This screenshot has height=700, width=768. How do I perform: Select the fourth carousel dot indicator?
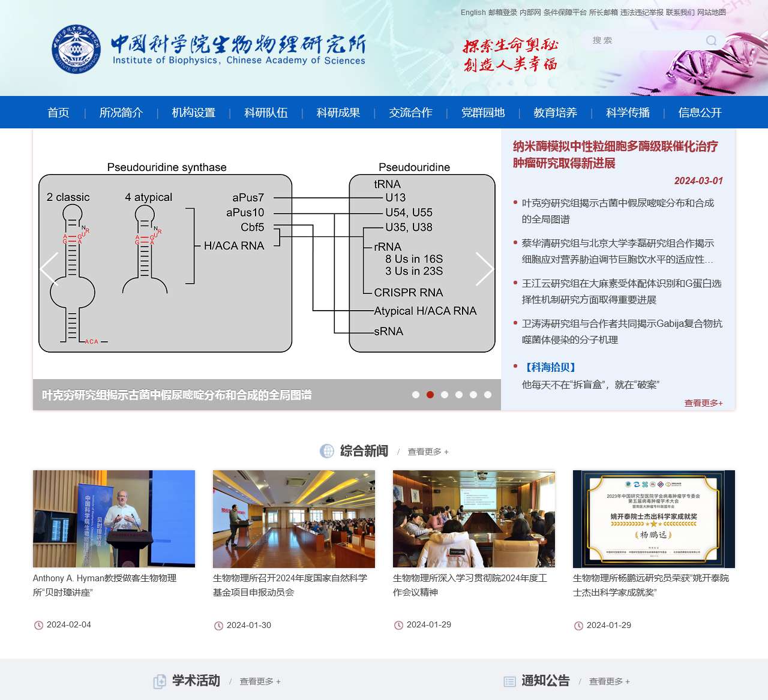pos(459,395)
